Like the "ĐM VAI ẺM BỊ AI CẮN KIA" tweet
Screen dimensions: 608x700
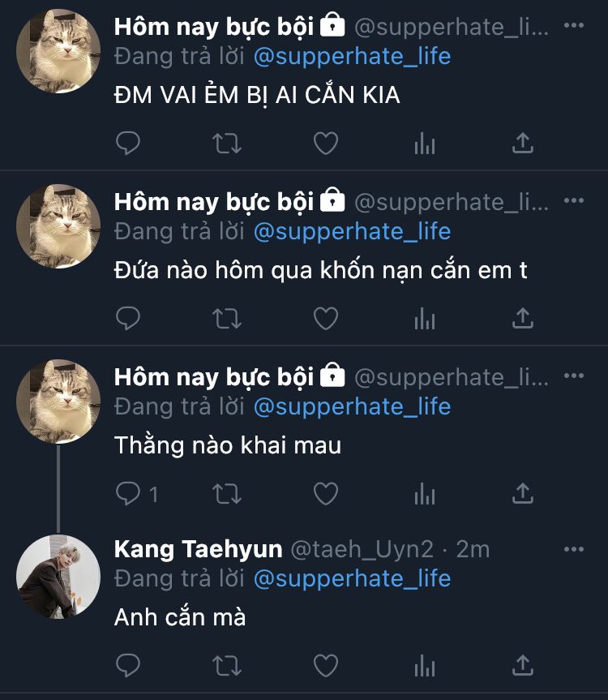(x=325, y=144)
